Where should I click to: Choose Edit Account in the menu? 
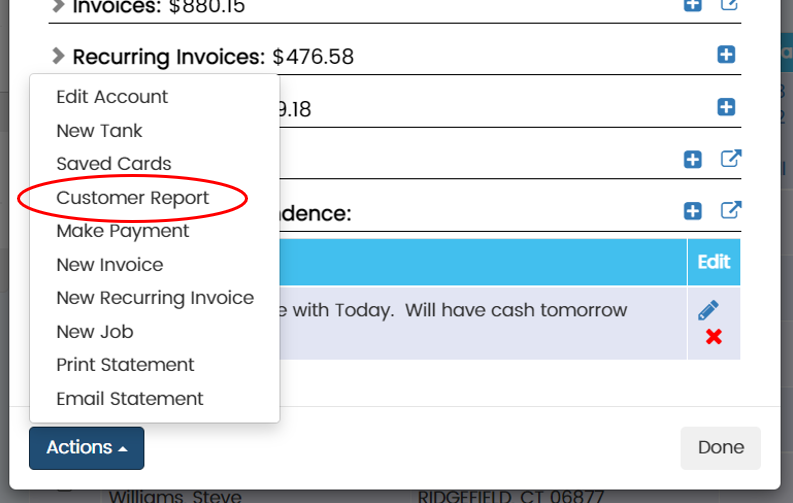coord(112,97)
